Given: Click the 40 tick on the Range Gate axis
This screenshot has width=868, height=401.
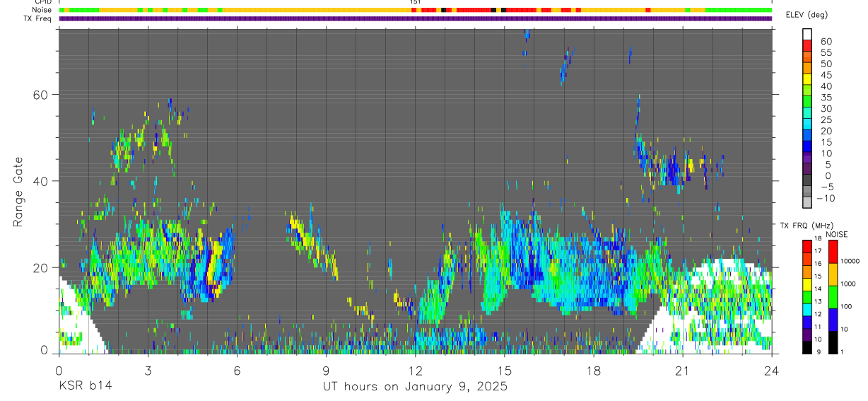Looking at the screenshot, I should point(40,181).
